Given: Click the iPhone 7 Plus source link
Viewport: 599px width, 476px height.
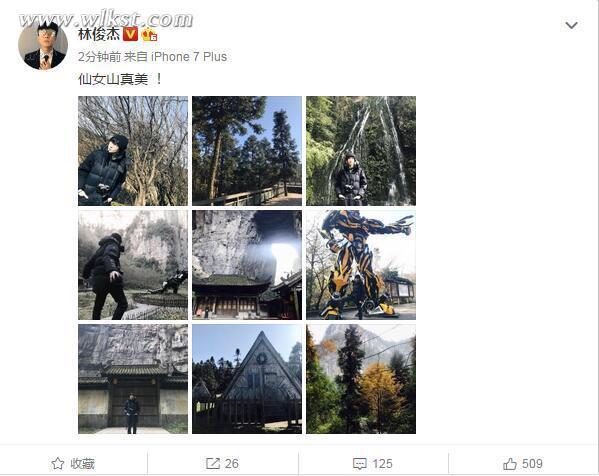Looking at the screenshot, I should pyautogui.click(x=189, y=57).
